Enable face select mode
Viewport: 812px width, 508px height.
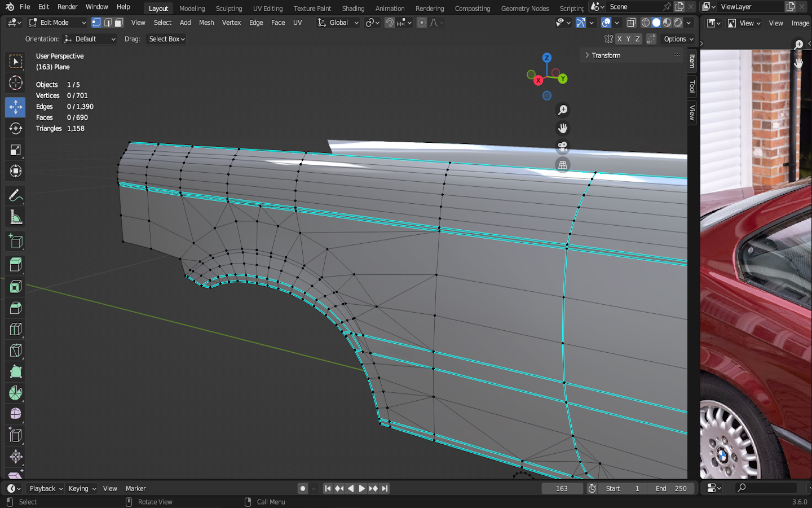pos(119,23)
